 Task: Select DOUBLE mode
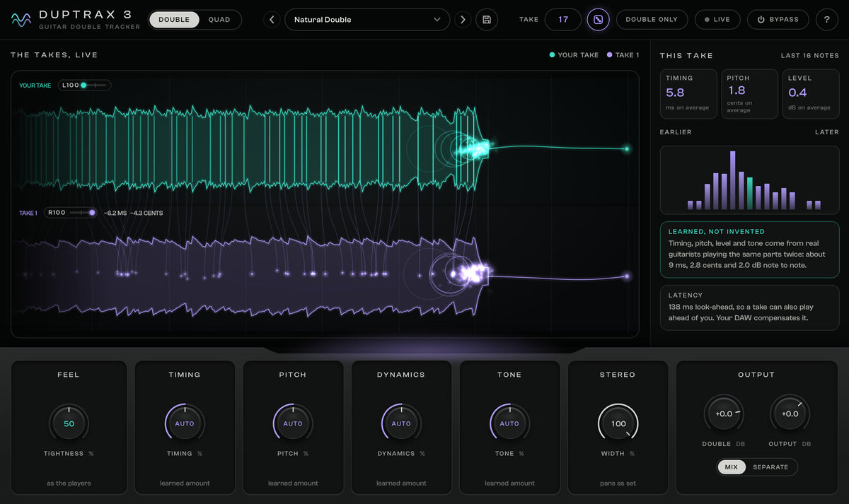[x=174, y=20]
